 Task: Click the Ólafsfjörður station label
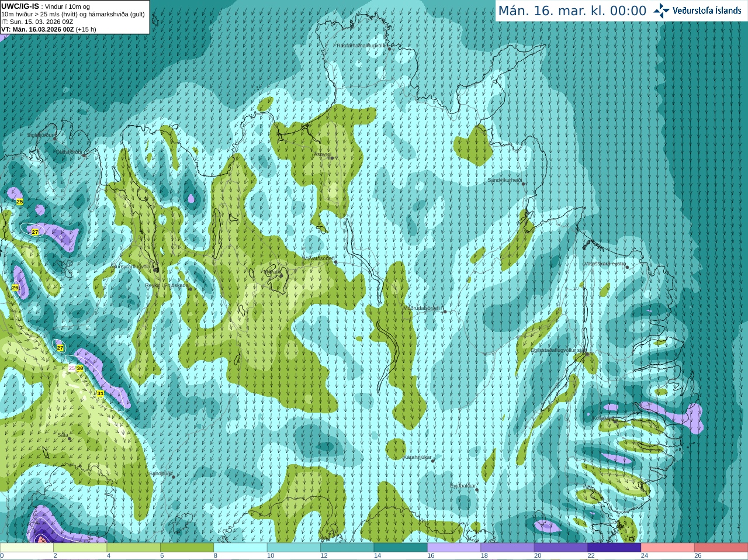[x=69, y=152]
